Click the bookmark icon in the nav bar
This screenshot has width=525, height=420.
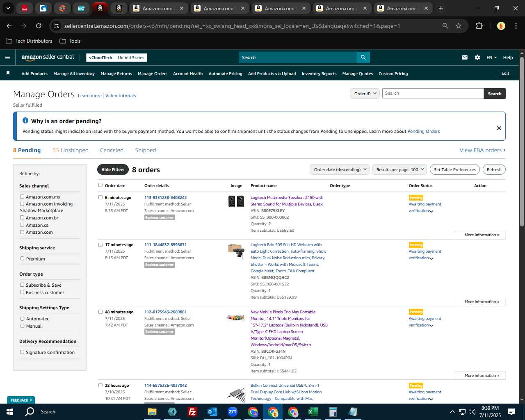[x=8, y=73]
